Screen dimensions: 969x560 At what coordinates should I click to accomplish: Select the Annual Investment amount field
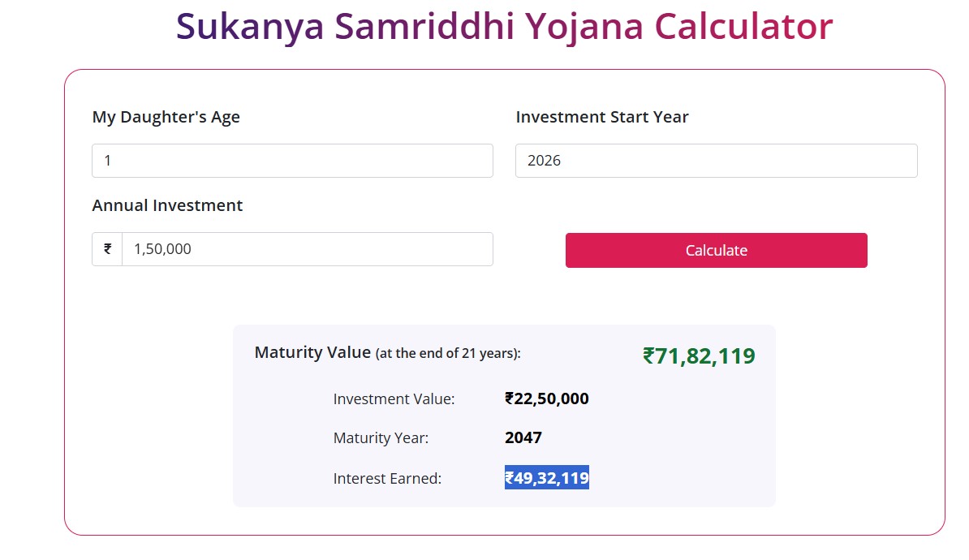coord(307,249)
